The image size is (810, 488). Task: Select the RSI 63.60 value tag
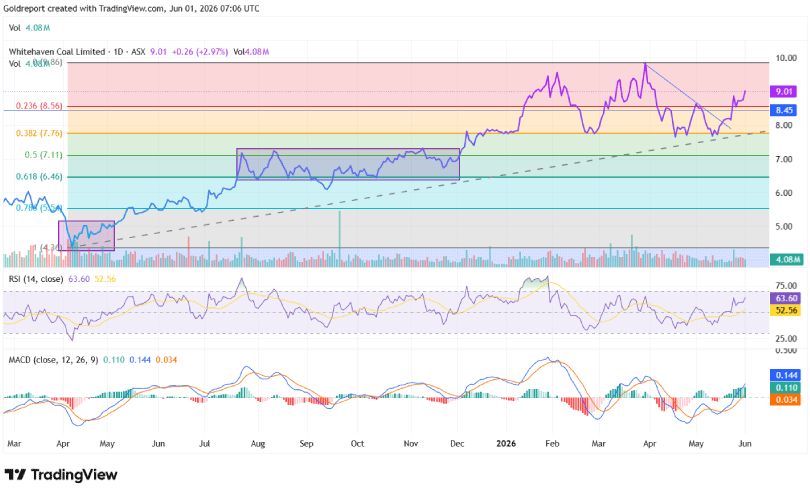[785, 298]
